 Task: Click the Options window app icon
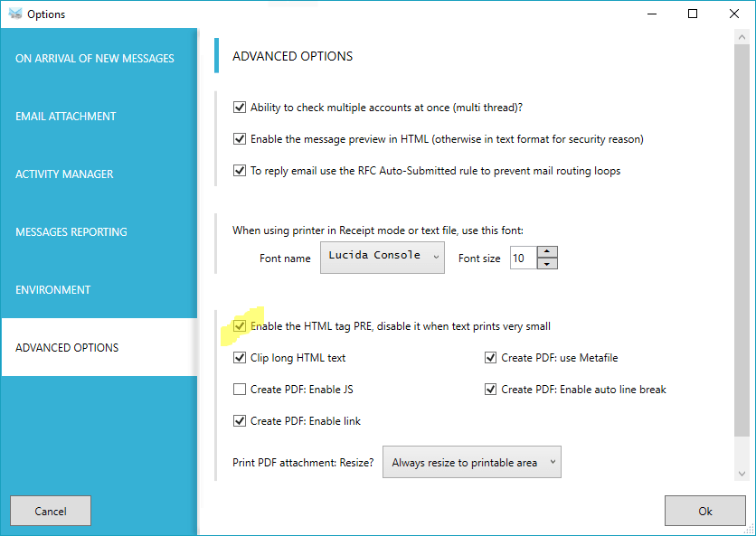pyautogui.click(x=15, y=14)
